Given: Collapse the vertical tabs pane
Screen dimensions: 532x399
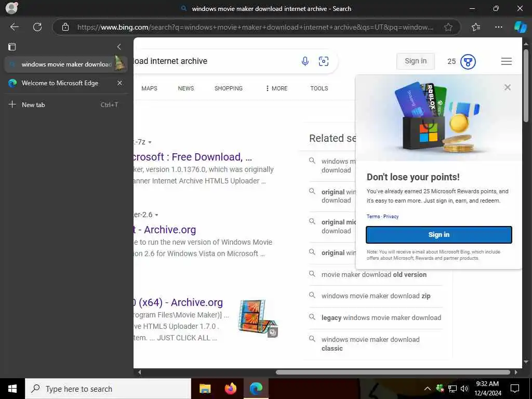Looking at the screenshot, I should 119,46.
